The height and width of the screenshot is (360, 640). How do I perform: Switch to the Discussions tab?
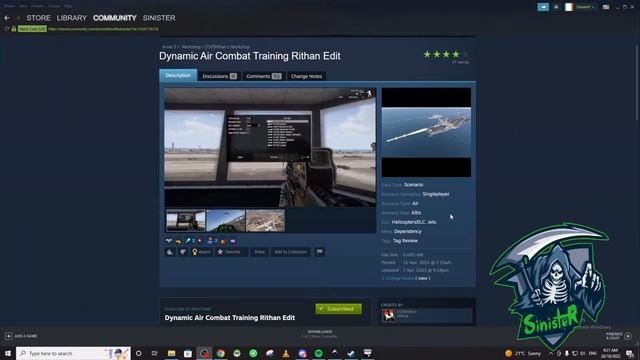pyautogui.click(x=219, y=76)
